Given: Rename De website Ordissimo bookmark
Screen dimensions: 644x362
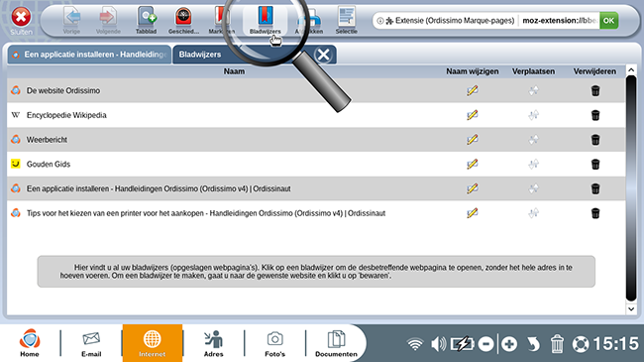Looking at the screenshot, I should point(473,90).
